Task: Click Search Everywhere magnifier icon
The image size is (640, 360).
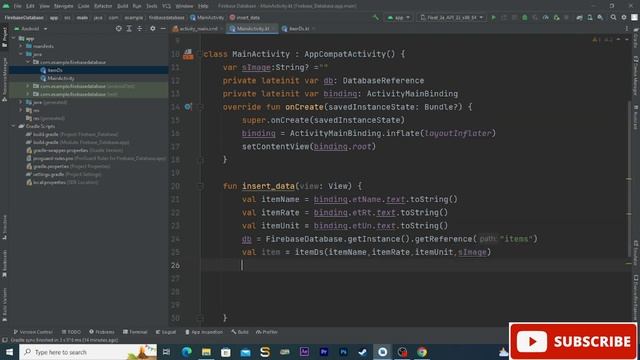Action: click(x=613, y=18)
